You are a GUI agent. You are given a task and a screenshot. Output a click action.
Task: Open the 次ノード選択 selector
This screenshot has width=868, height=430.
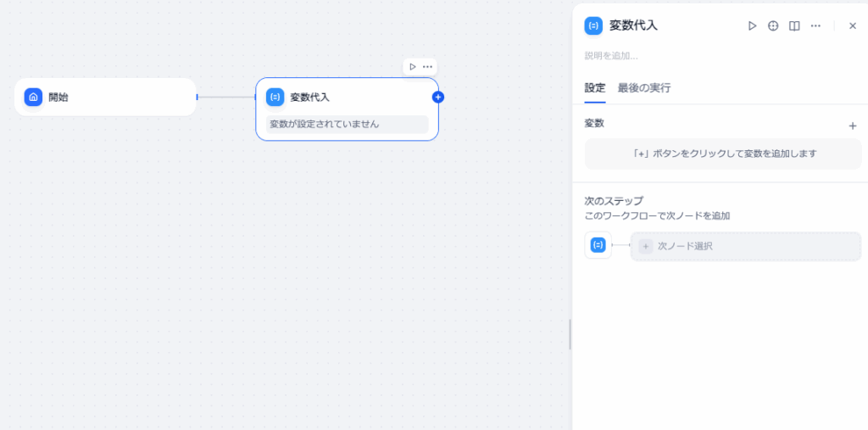746,246
